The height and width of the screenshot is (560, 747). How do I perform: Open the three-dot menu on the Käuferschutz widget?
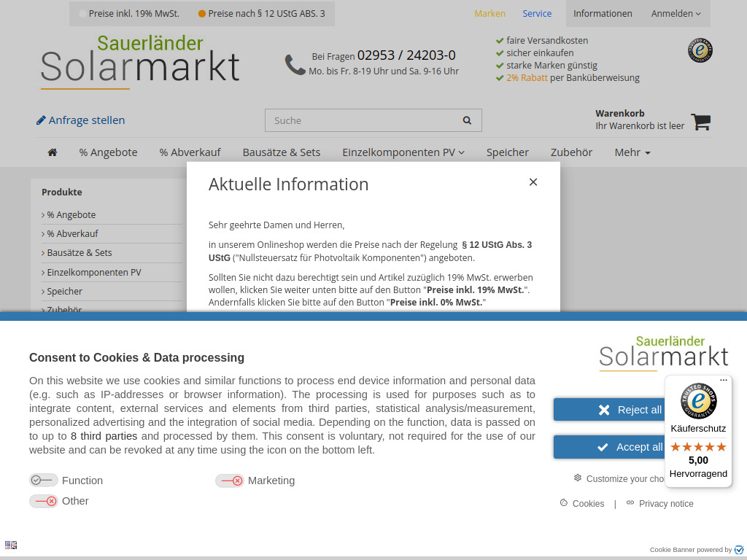[x=723, y=380]
